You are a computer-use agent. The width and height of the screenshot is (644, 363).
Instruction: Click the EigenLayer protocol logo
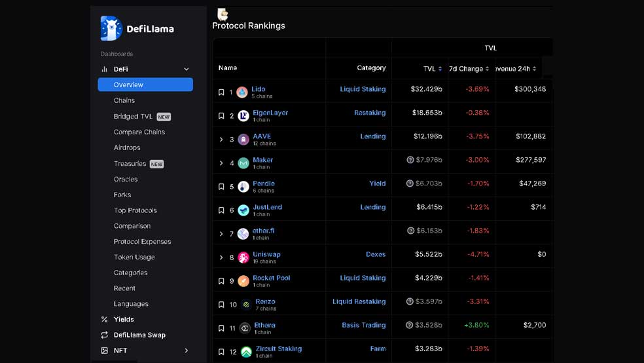(243, 116)
